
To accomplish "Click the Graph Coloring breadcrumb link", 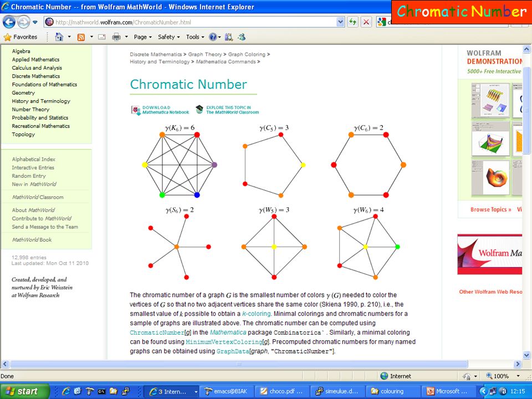I will [x=247, y=54].
